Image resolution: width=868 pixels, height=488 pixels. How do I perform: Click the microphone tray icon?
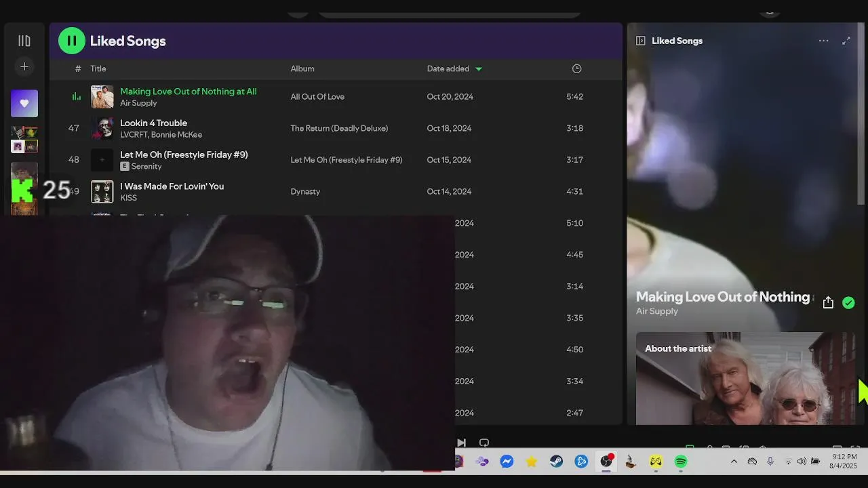[x=770, y=462]
